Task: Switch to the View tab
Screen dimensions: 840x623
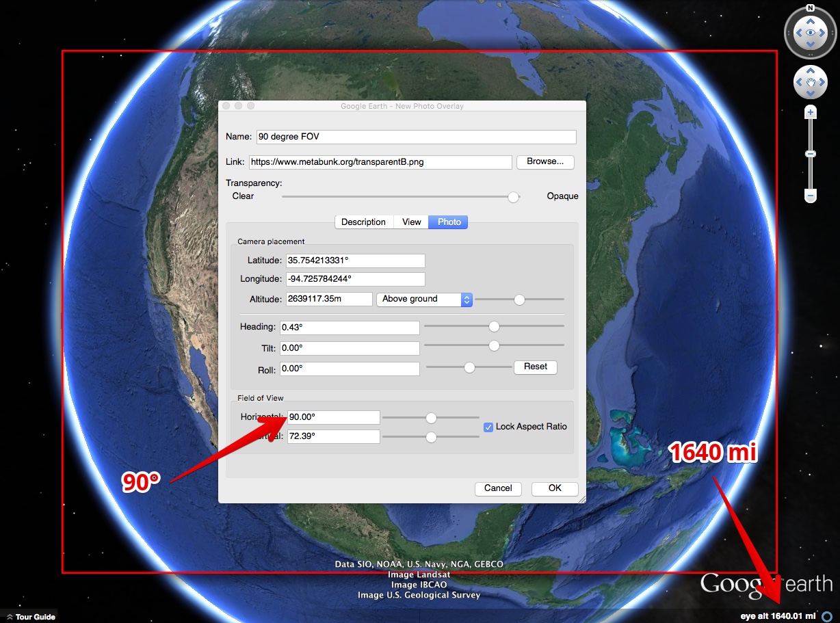Action: tap(411, 222)
